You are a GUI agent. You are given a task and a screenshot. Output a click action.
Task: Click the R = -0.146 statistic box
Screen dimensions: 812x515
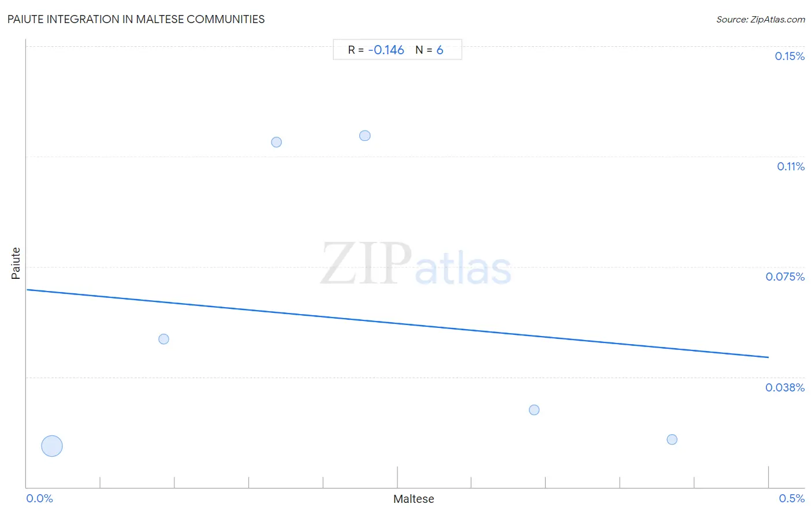point(397,50)
